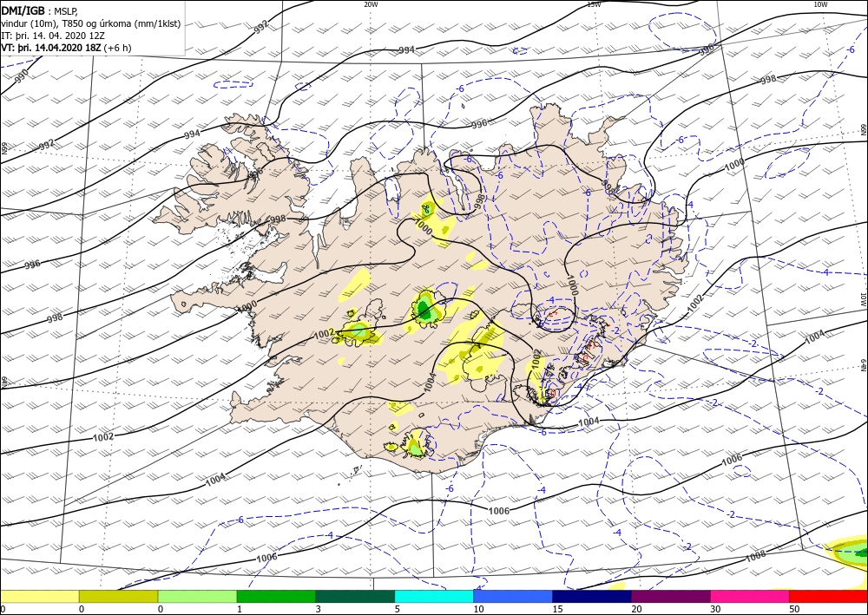Select the magenta pink legend swatch
This screenshot has width=868, height=615.
[750, 596]
